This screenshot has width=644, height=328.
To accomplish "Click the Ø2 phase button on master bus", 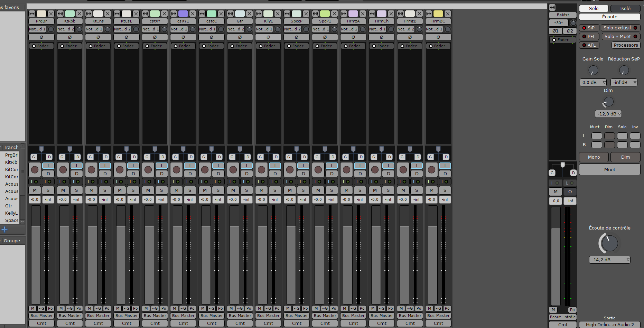I will [x=570, y=31].
